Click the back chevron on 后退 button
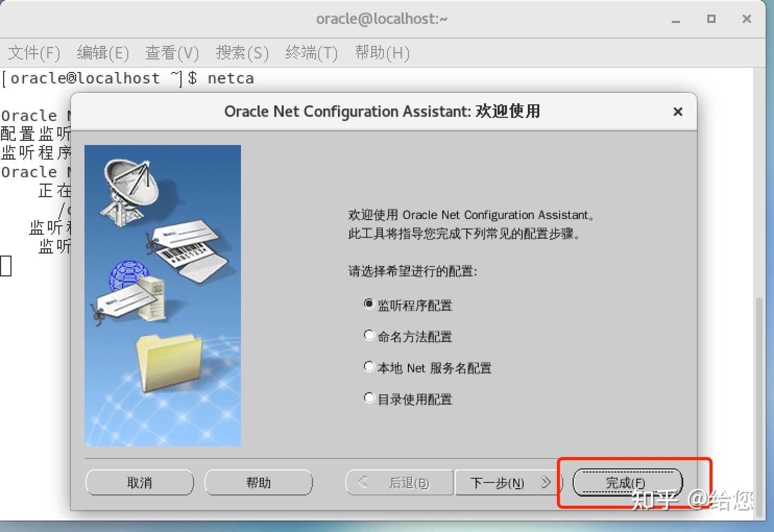The height and width of the screenshot is (532, 774). tap(363, 482)
